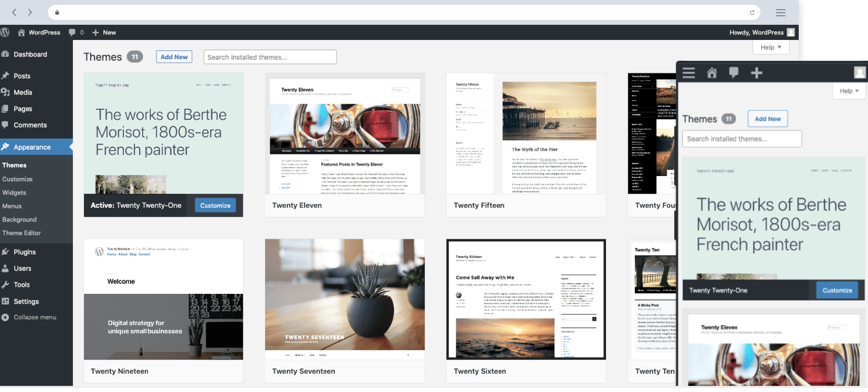The image size is (868, 392).
Task: Open the Background submenu item
Action: pyautogui.click(x=19, y=220)
